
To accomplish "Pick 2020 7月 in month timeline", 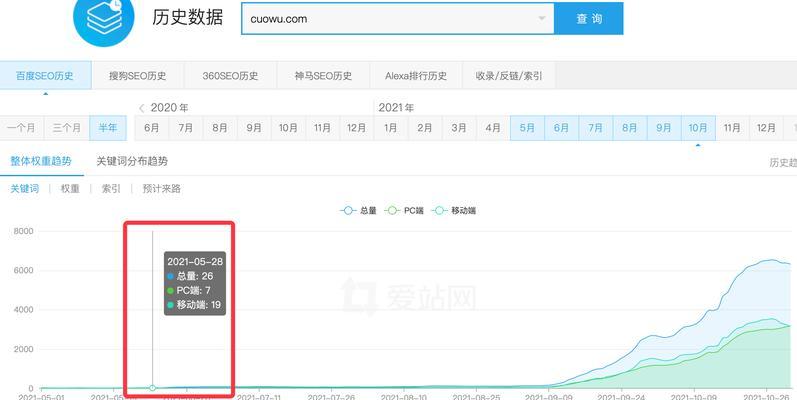I will pyautogui.click(x=186, y=128).
